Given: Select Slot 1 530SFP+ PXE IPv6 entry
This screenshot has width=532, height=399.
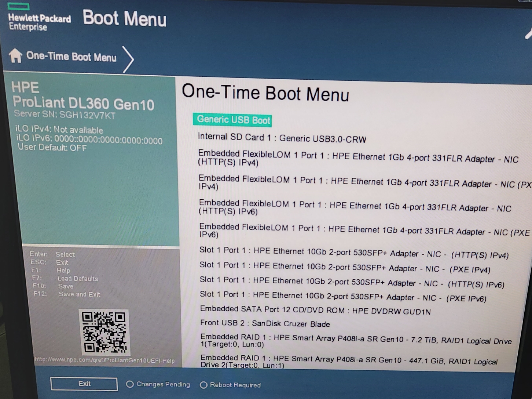Looking at the screenshot, I should pos(343,296).
